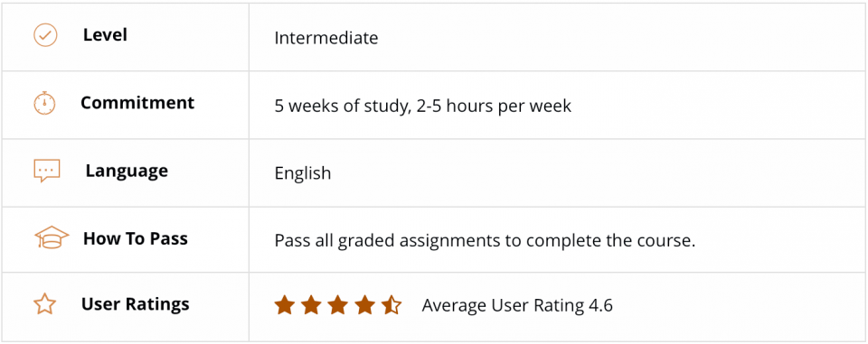Click the checkmark circle Level icon

45,35
